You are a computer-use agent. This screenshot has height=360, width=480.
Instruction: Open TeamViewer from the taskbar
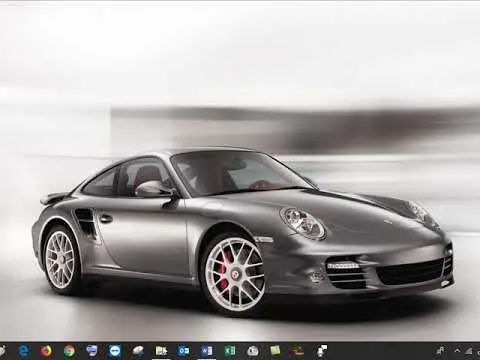pos(115,351)
